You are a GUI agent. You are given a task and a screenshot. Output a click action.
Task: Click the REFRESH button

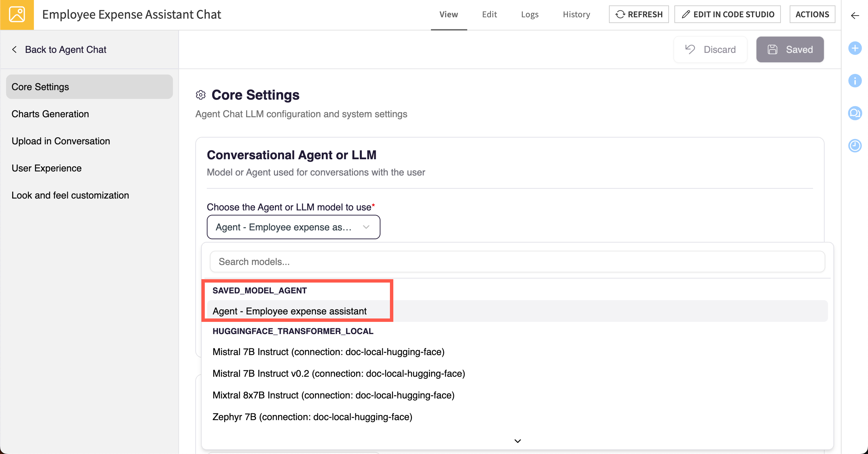(x=639, y=14)
